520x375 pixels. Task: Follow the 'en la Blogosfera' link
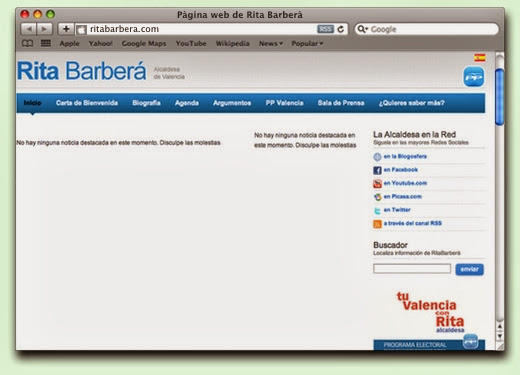coord(405,156)
